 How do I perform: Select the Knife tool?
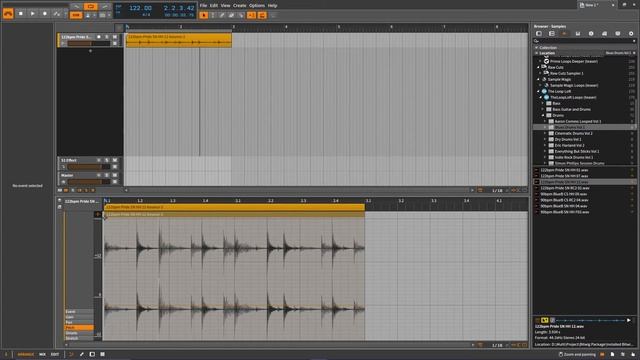point(241,15)
